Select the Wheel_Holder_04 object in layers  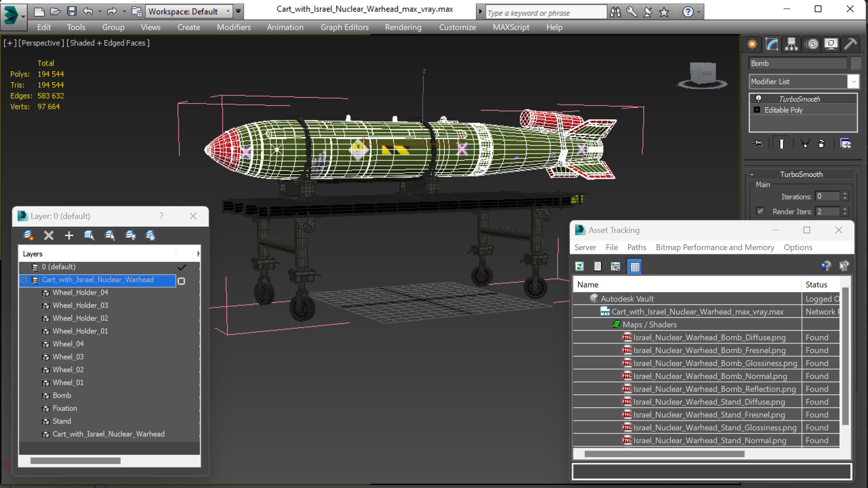80,293
